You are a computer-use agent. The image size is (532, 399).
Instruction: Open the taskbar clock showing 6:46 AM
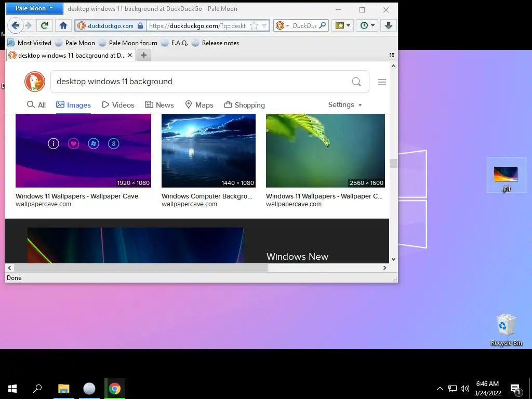click(x=487, y=389)
